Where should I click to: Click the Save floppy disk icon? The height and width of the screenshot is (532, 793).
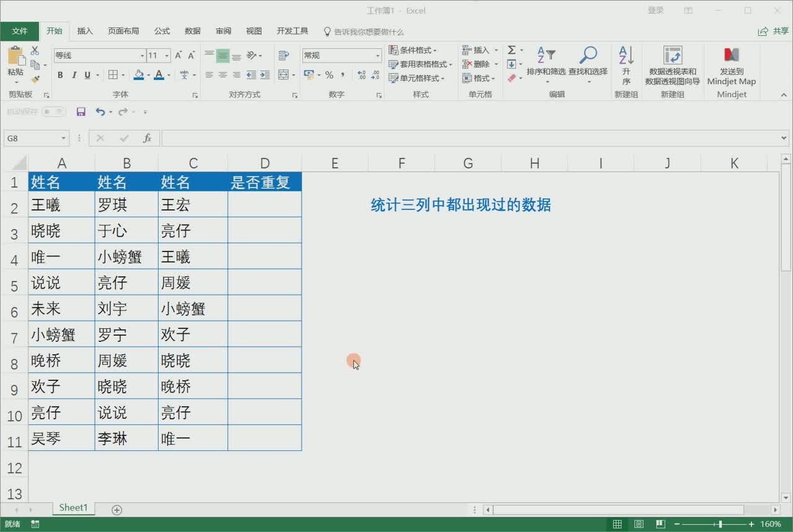click(x=81, y=112)
